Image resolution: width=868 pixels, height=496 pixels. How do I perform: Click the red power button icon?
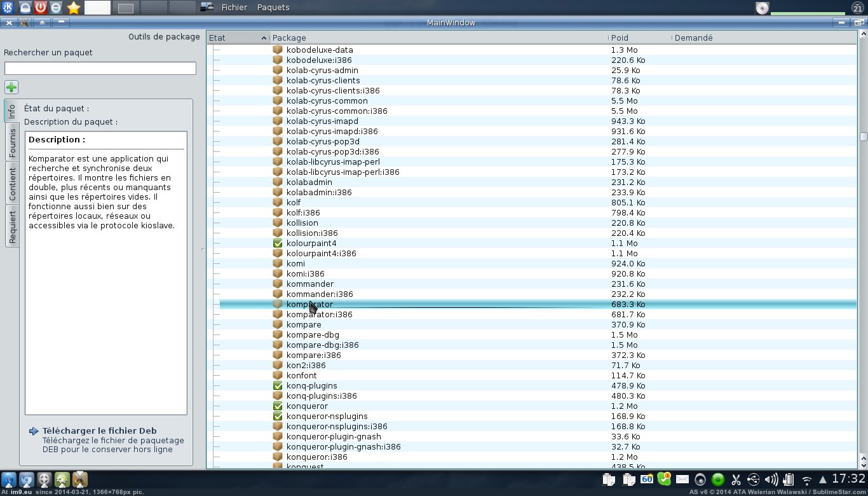pos(41,8)
